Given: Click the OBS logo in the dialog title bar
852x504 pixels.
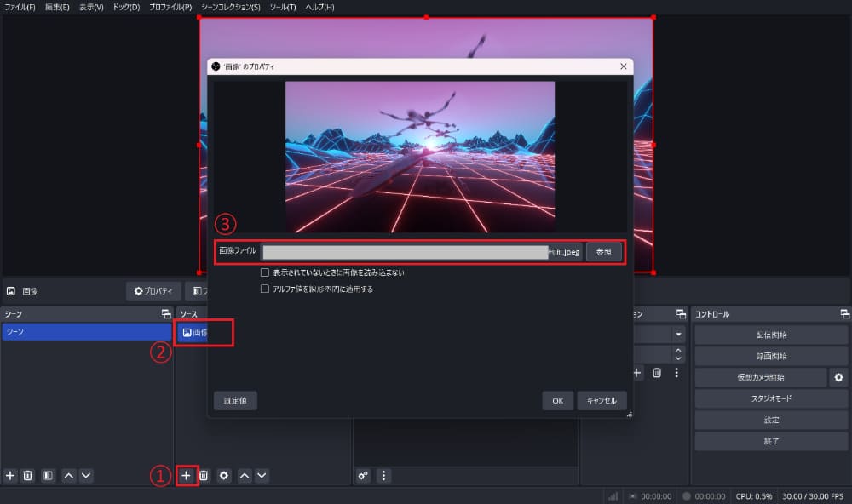Looking at the screenshot, I should [216, 66].
